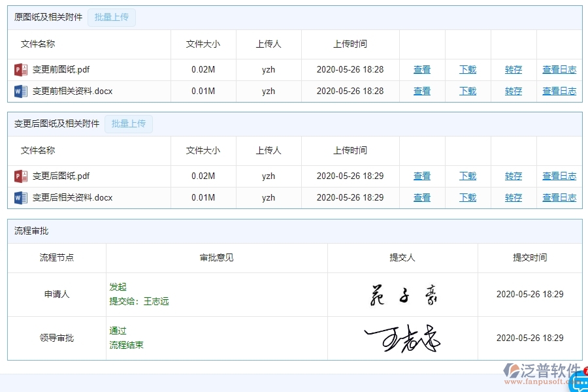The image size is (588, 392).
Task: Download 变更前相关资料.docx via its 下载 link
Action: click(x=467, y=91)
